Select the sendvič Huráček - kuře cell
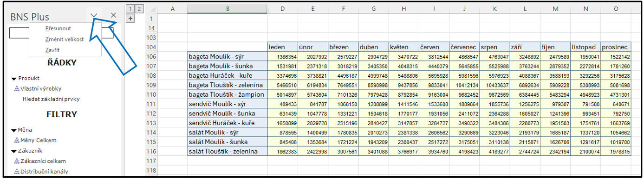This screenshot has height=180, width=644. [x=228, y=123]
